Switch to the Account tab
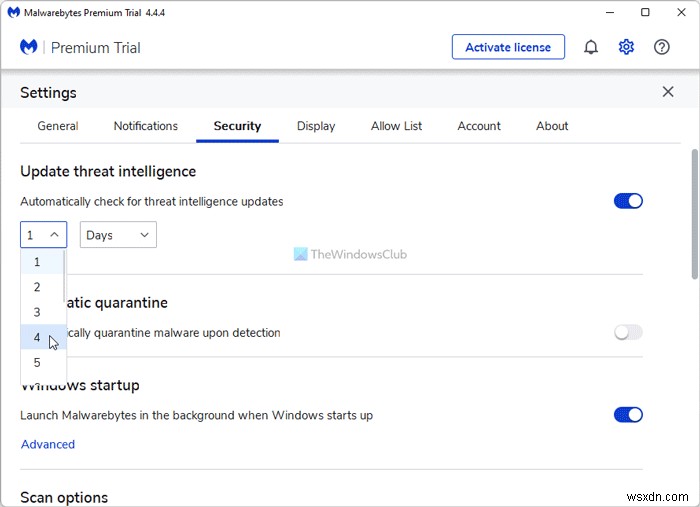This screenshot has height=507, width=700. point(479,126)
